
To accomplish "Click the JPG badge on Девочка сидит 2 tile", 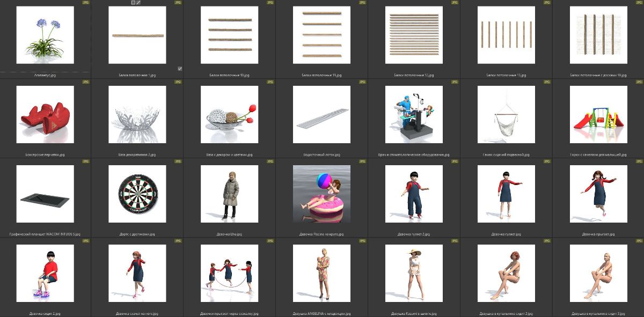I will tap(86, 241).
